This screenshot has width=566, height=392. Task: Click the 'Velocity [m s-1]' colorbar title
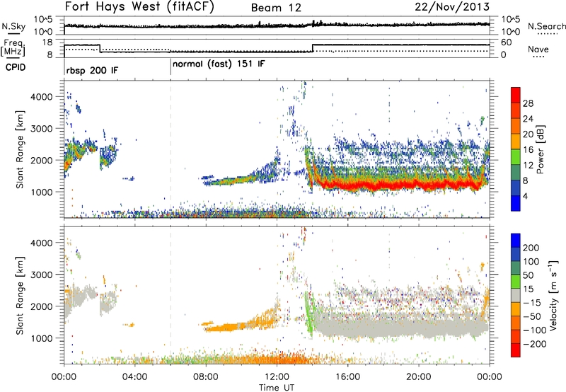coord(553,295)
